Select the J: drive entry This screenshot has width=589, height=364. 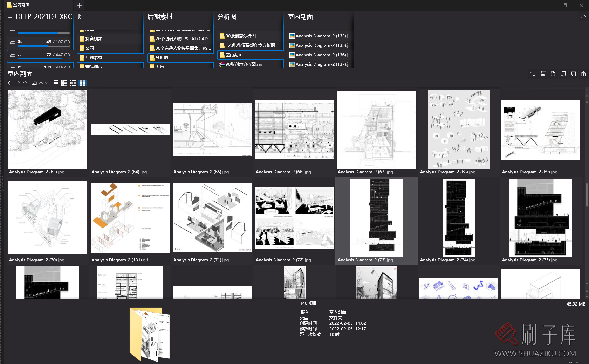pyautogui.click(x=40, y=55)
